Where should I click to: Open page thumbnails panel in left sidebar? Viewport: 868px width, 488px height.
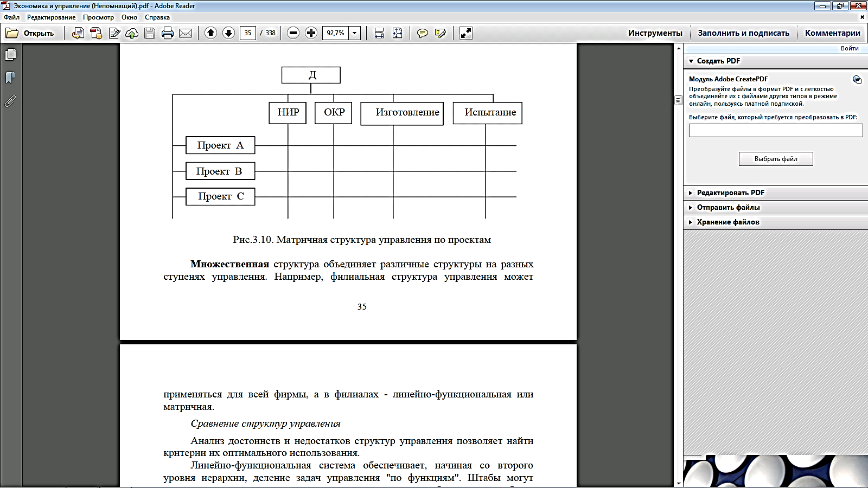click(x=10, y=55)
